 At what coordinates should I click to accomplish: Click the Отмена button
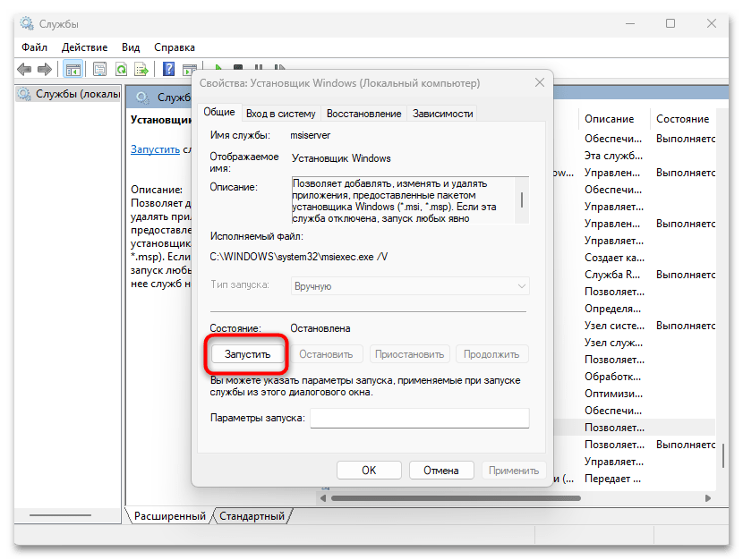[x=441, y=470]
